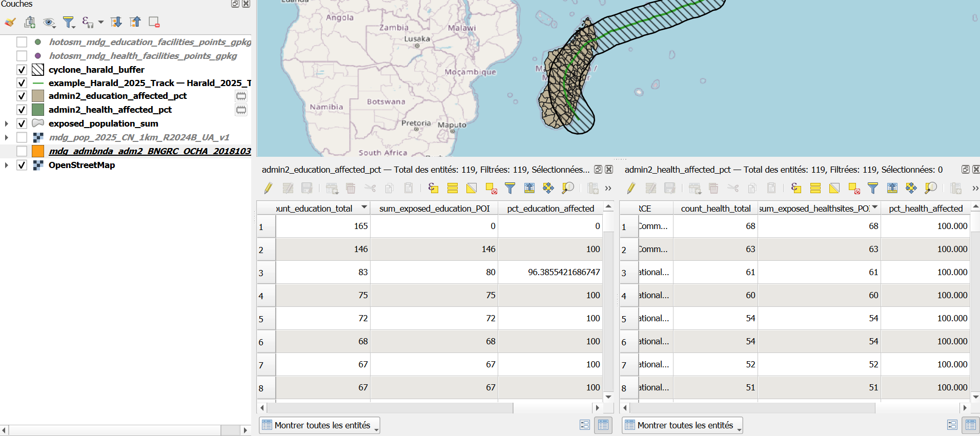Show more tools in health table toolbar
The width and height of the screenshot is (980, 436).
[x=975, y=188]
